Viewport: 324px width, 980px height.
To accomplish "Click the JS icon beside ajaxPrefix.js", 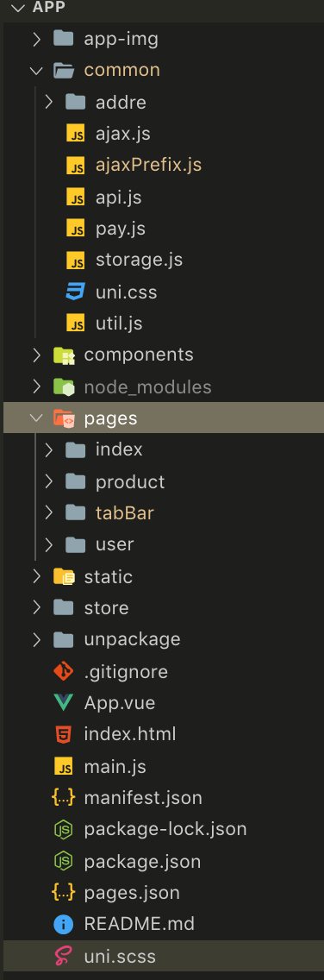I will [76, 166].
